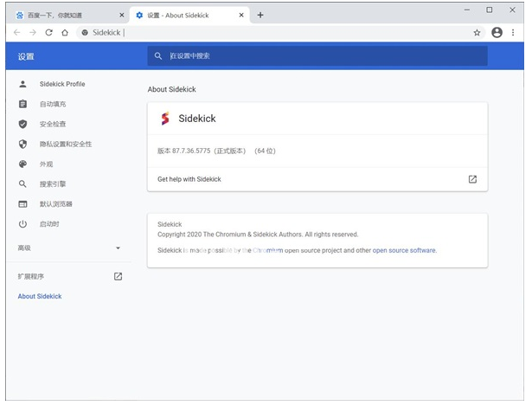The height and width of the screenshot is (405, 532).
Task: Click the clipboard icon beside 自动填充
Action: [22, 104]
